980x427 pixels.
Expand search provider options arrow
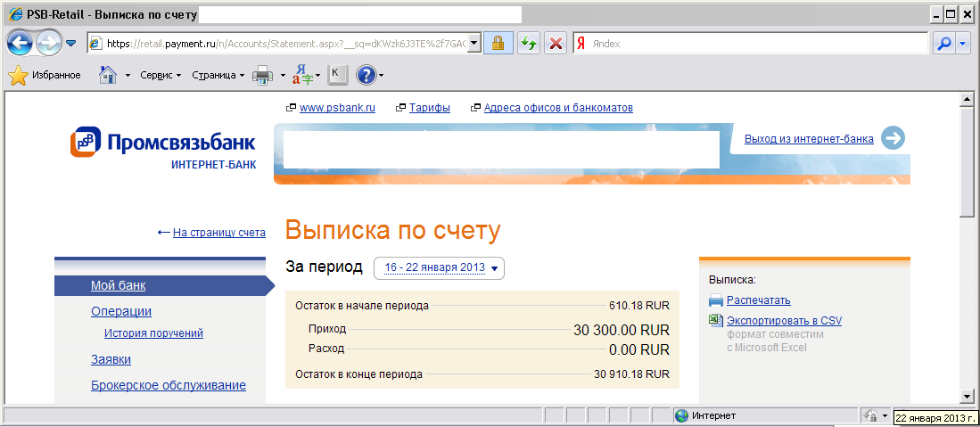tap(962, 44)
